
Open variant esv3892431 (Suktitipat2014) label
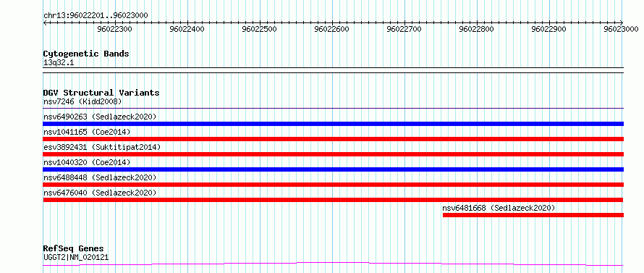(x=102, y=147)
